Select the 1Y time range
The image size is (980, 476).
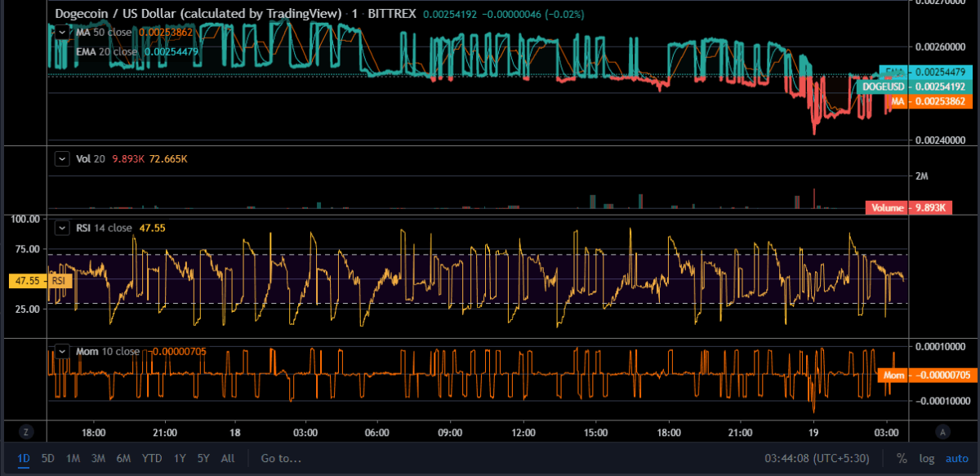pos(179,458)
